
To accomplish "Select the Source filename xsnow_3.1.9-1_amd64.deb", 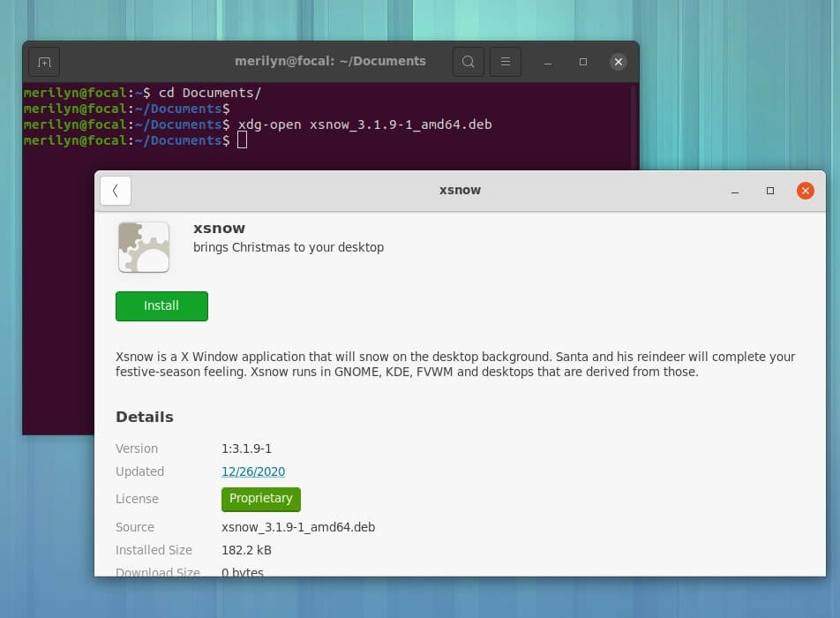I will tap(297, 526).
